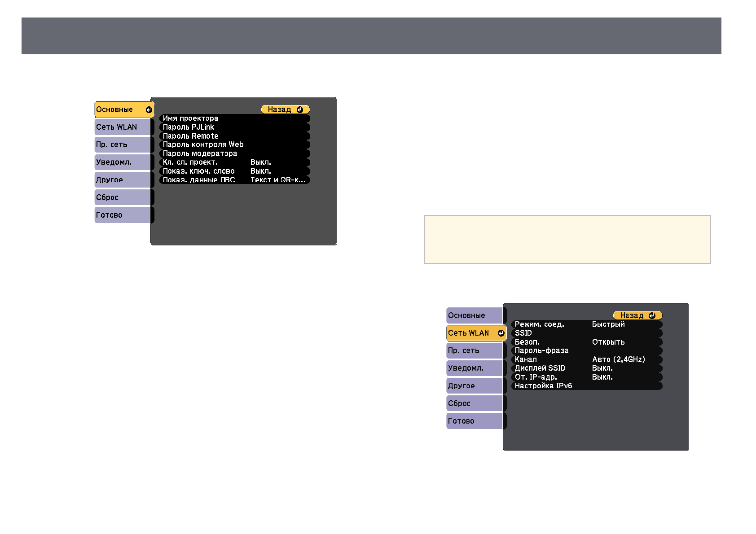Click enter icon in Назад above Режим. соед.
The width and height of the screenshot is (756, 534).
tap(652, 316)
